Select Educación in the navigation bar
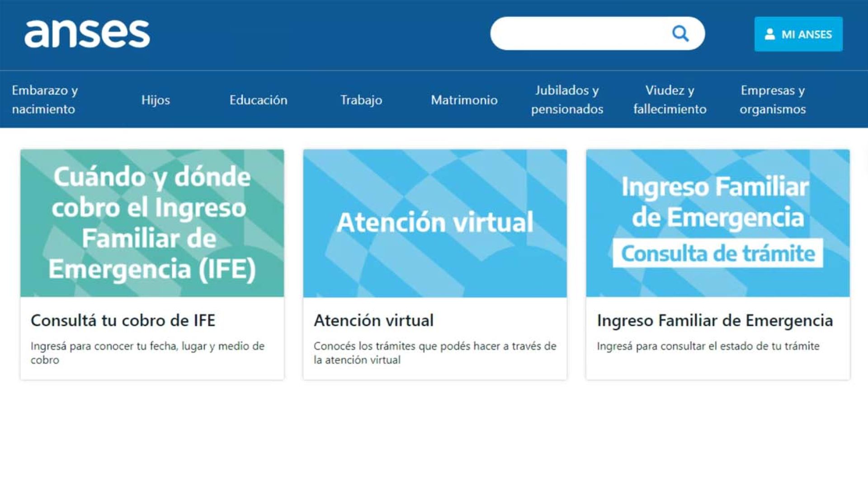The image size is (868, 488). click(258, 100)
